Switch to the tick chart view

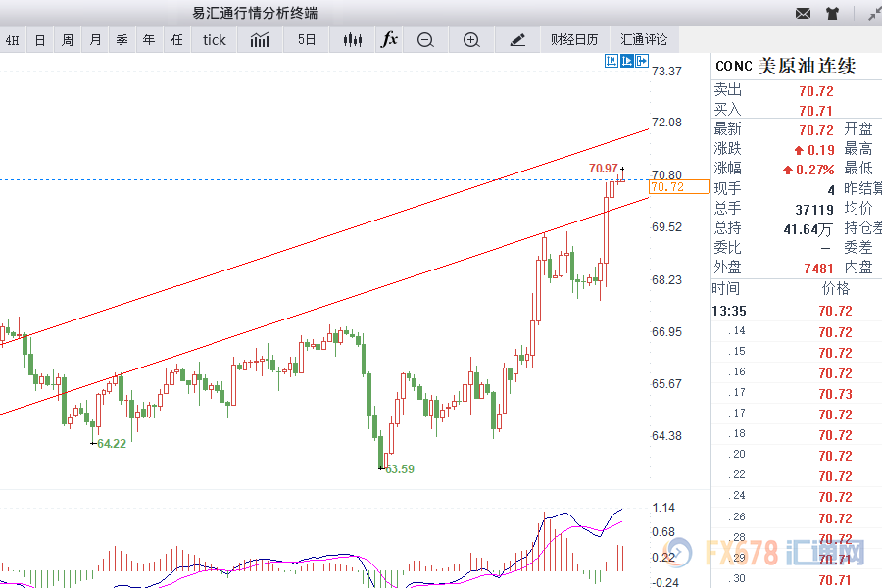pos(214,40)
